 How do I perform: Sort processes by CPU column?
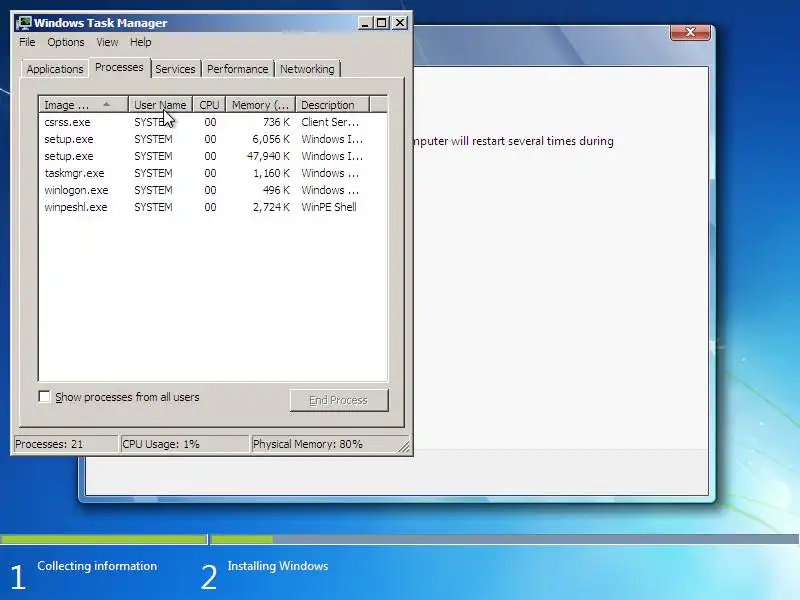[x=209, y=105]
